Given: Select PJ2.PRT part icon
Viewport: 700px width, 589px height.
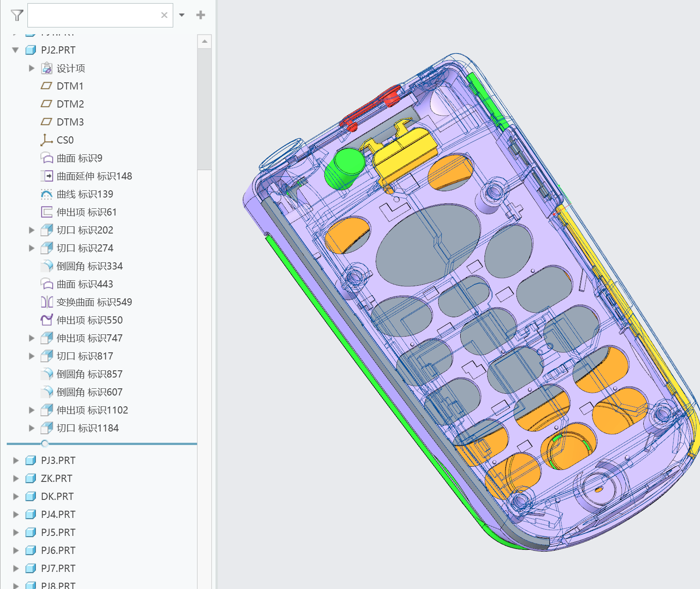Looking at the screenshot, I should pos(31,50).
